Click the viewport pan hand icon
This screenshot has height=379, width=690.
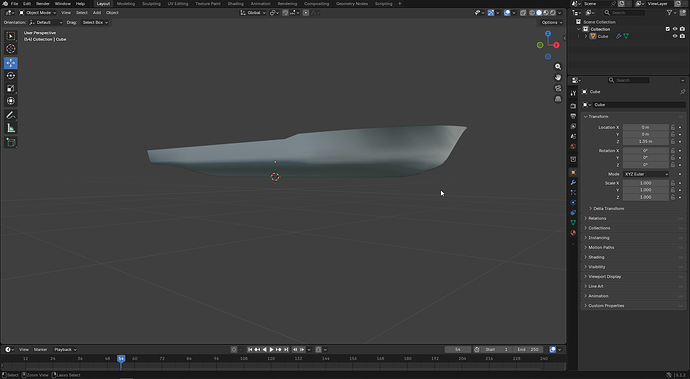[x=558, y=77]
